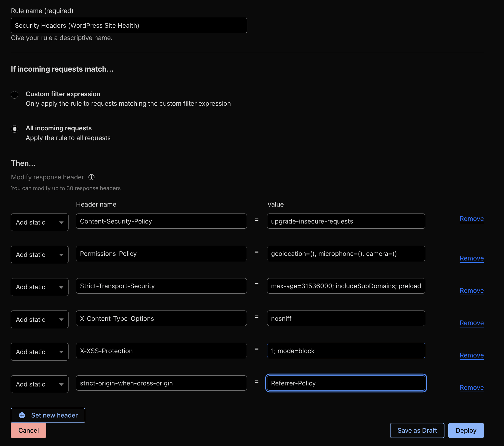Viewport: 504px width, 446px height.
Task: Remove the X-Content-Type-Options header row
Action: tap(471, 323)
